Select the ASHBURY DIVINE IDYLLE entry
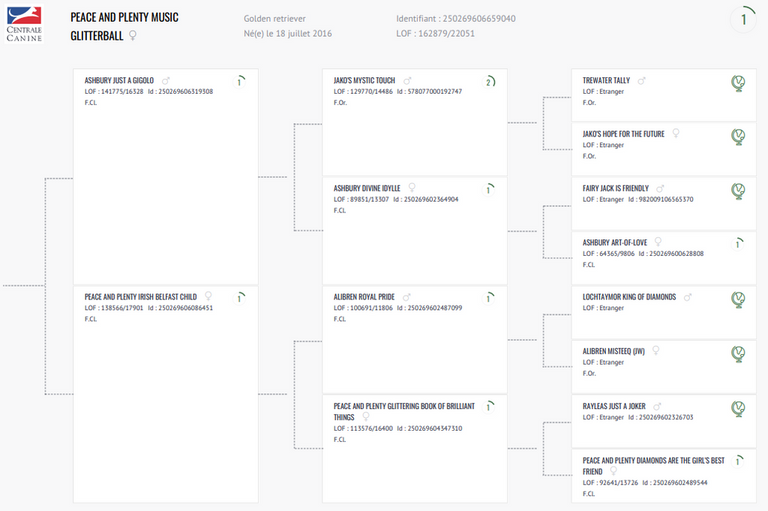The width and height of the screenshot is (768, 511). (x=366, y=188)
